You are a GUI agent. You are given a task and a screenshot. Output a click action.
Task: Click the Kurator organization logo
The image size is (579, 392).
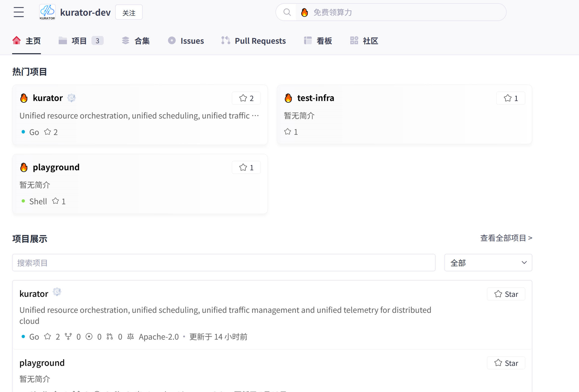point(47,12)
